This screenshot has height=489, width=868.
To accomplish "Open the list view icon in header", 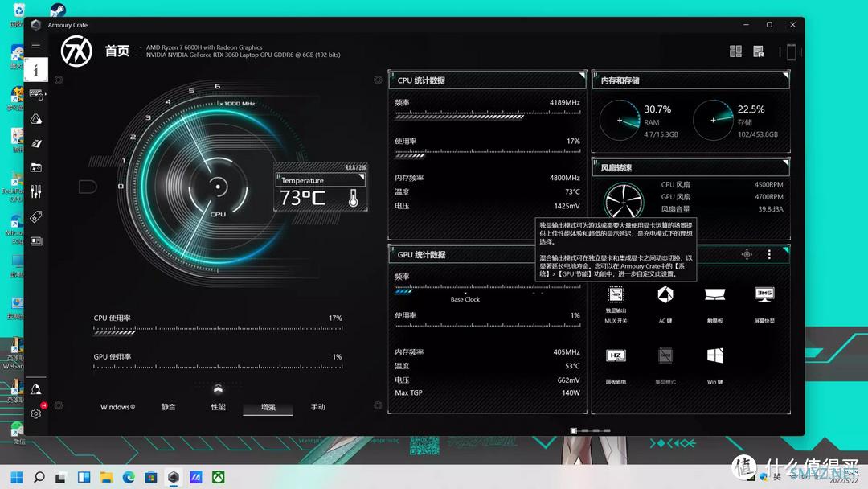I will (x=759, y=51).
